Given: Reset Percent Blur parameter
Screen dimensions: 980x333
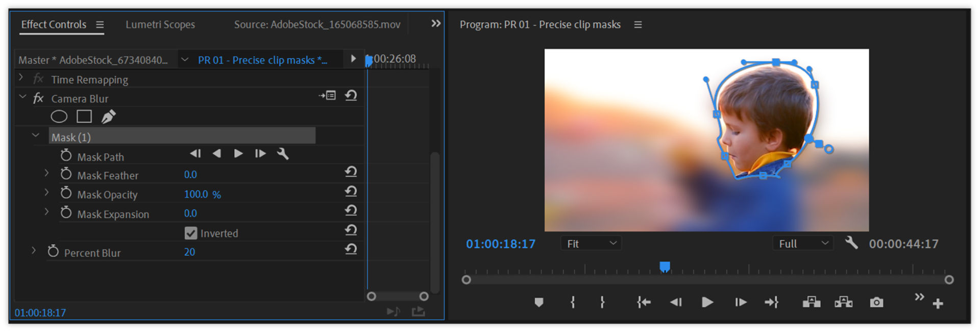Looking at the screenshot, I should tap(351, 249).
